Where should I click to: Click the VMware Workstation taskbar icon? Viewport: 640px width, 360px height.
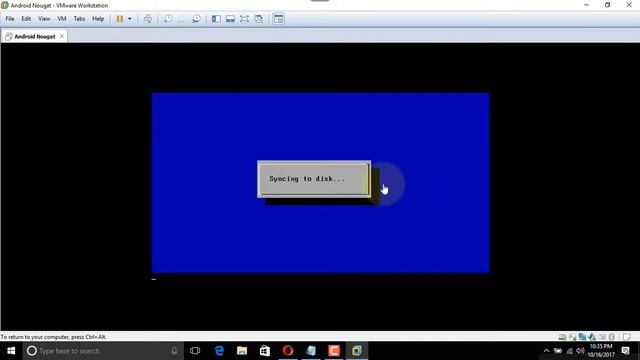pyautogui.click(x=357, y=351)
